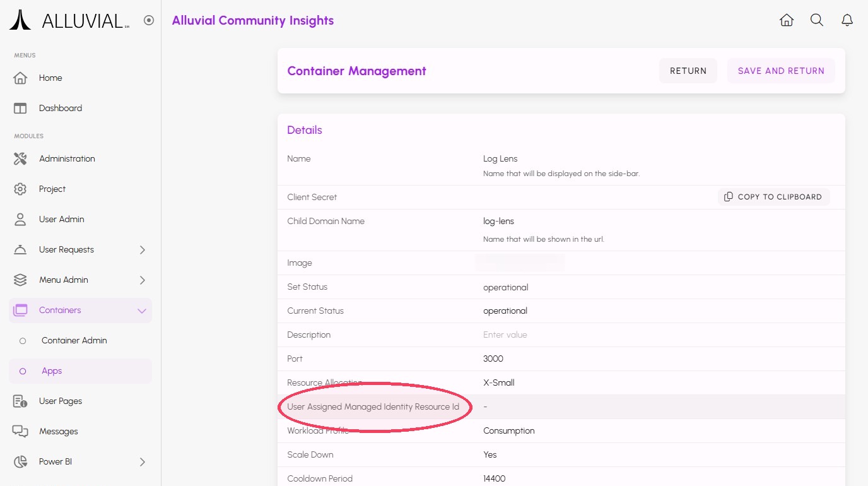Click SAVE AND RETURN button
This screenshot has height=486, width=868.
pyautogui.click(x=781, y=71)
